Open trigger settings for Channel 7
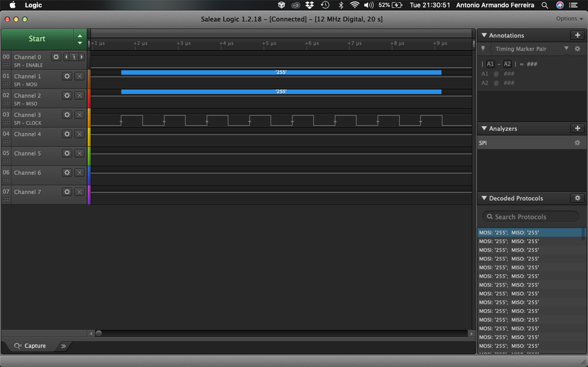This screenshot has width=588, height=367. (x=80, y=192)
